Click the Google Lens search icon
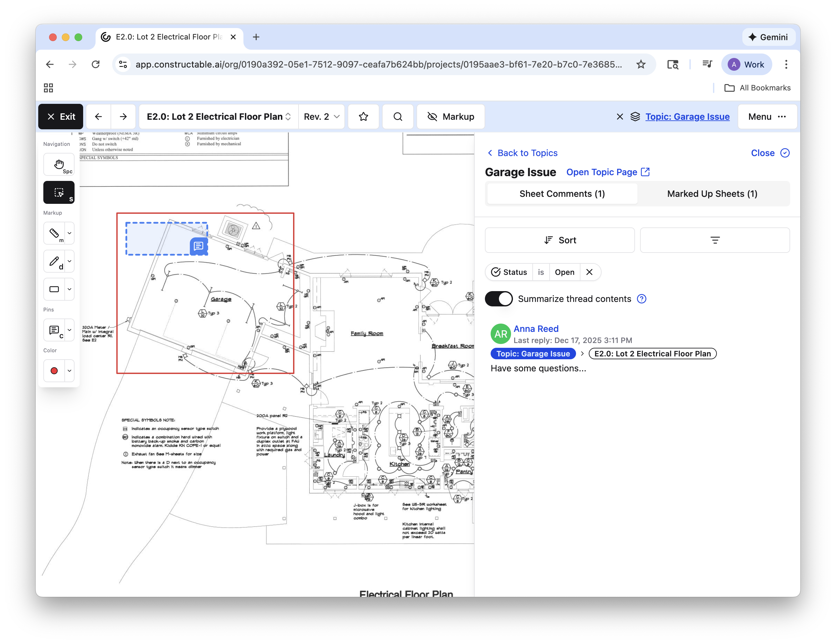 click(673, 64)
